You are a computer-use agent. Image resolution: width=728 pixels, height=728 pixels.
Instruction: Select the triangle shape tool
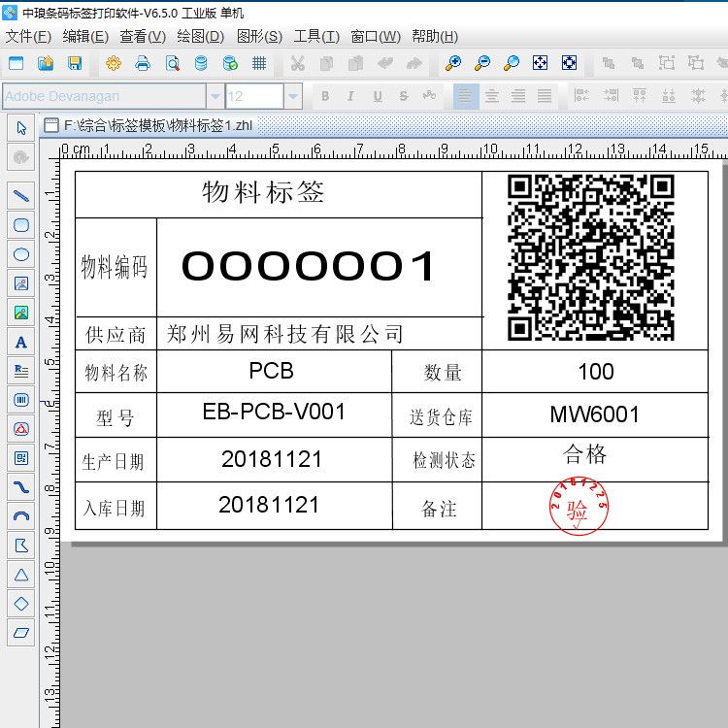click(x=21, y=575)
